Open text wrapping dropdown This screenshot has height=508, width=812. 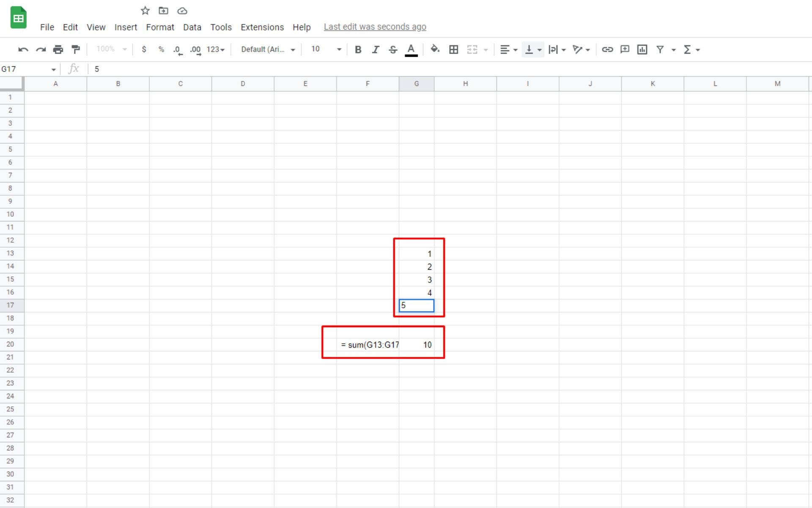[557, 50]
